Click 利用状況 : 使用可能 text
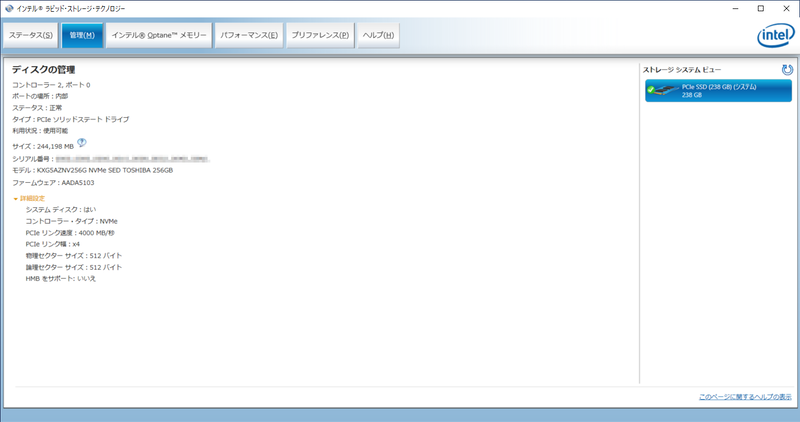This screenshot has height=422, width=800. click(40, 131)
